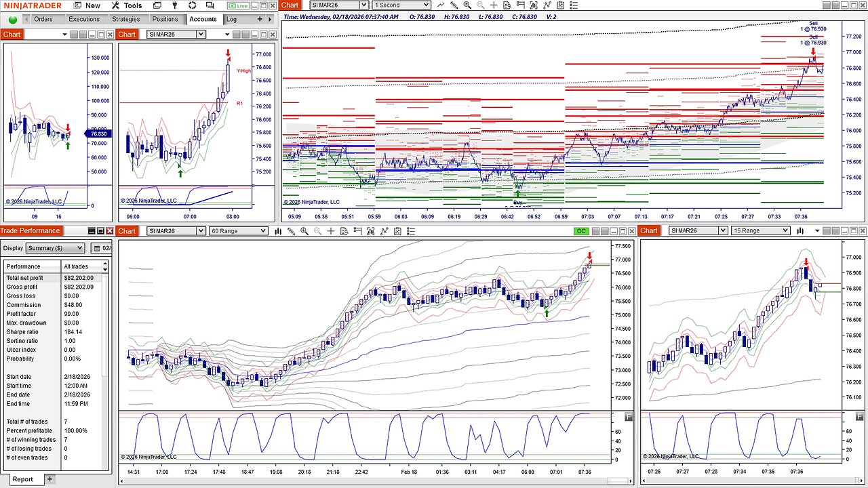Screen dimensions: 868x488
Task: Open the 1 Second interval dropdown
Action: pos(402,5)
